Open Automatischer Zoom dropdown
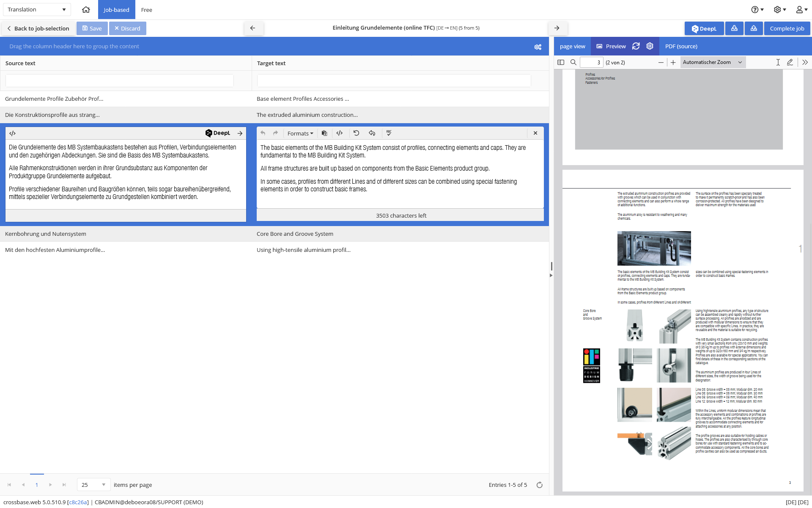 (713, 62)
